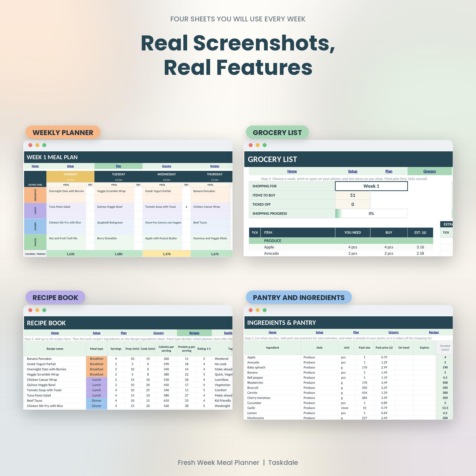Select Dinner meal type for Beef Tacos
Image resolution: width=476 pixels, height=476 pixels.
point(97,401)
